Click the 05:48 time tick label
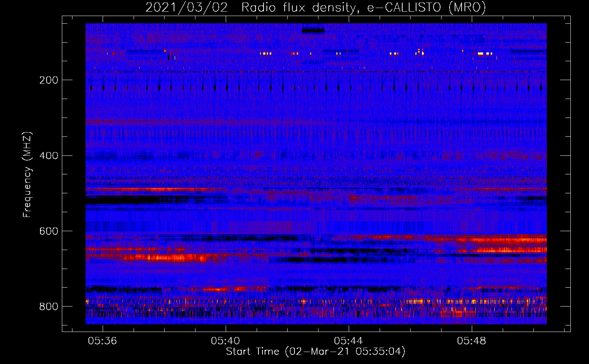 pos(471,341)
